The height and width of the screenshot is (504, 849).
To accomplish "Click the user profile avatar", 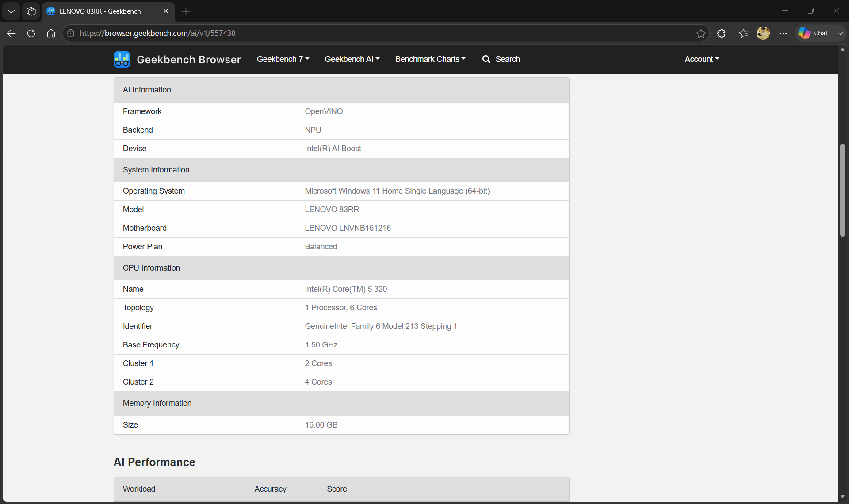I will [x=763, y=33].
